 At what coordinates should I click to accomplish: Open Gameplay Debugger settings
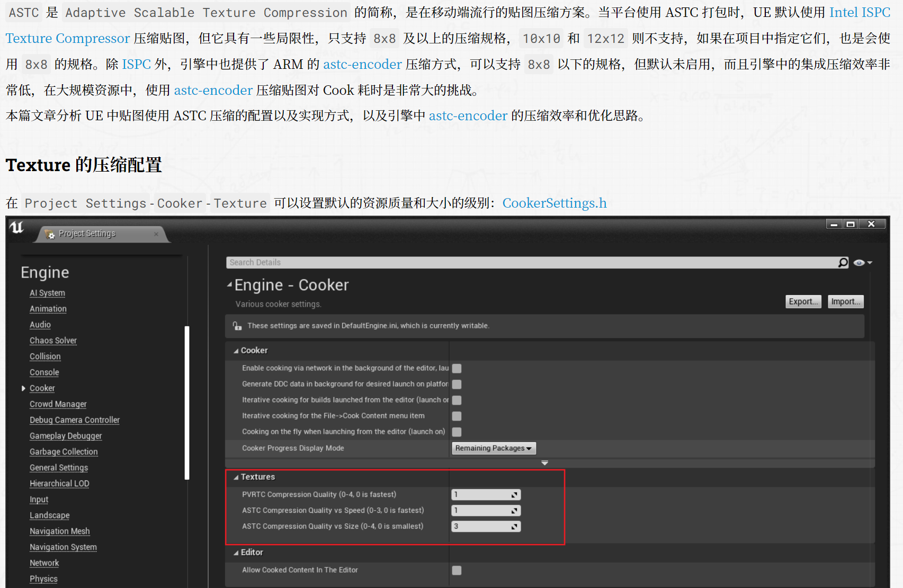(66, 436)
